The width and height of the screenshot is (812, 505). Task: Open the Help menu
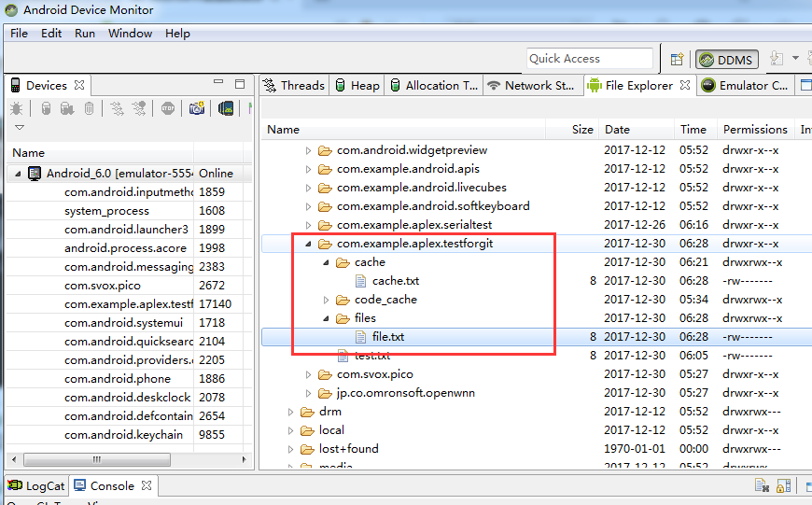coord(177,34)
